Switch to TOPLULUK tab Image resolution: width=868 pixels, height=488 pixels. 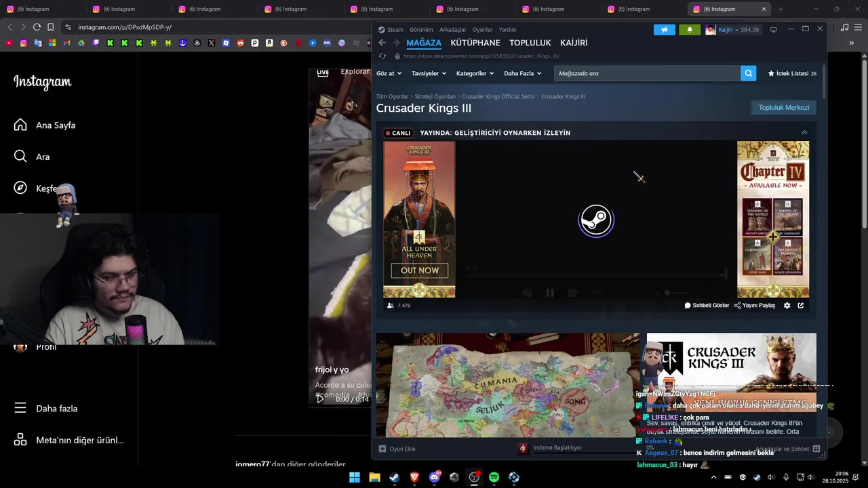[530, 43]
